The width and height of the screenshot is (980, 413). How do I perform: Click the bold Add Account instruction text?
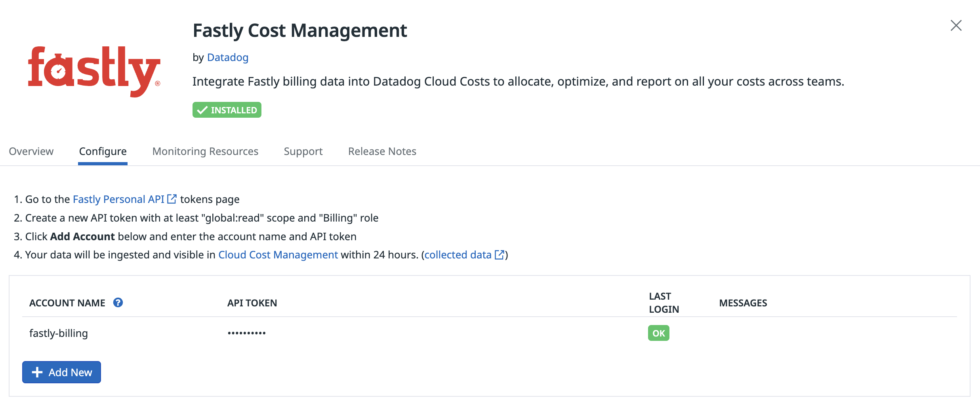pyautogui.click(x=82, y=237)
